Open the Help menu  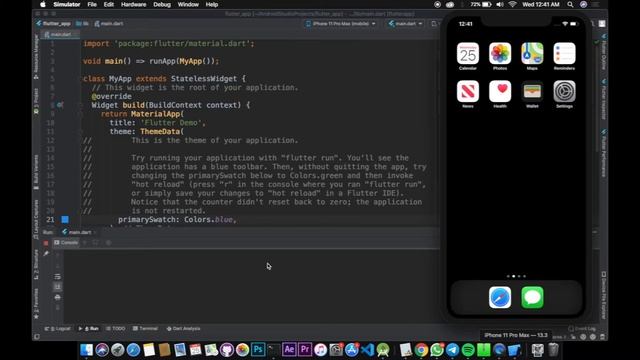pyautogui.click(x=211, y=4)
